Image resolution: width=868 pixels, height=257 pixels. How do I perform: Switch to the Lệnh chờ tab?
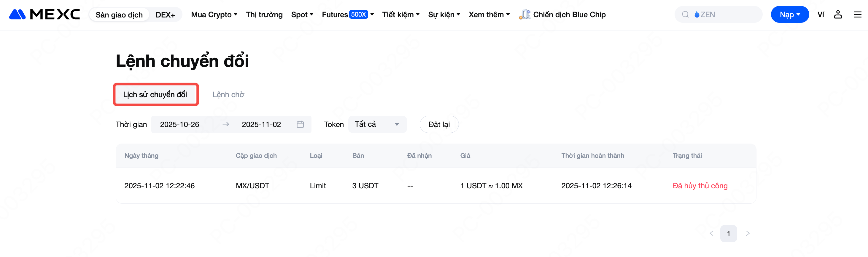tap(228, 94)
